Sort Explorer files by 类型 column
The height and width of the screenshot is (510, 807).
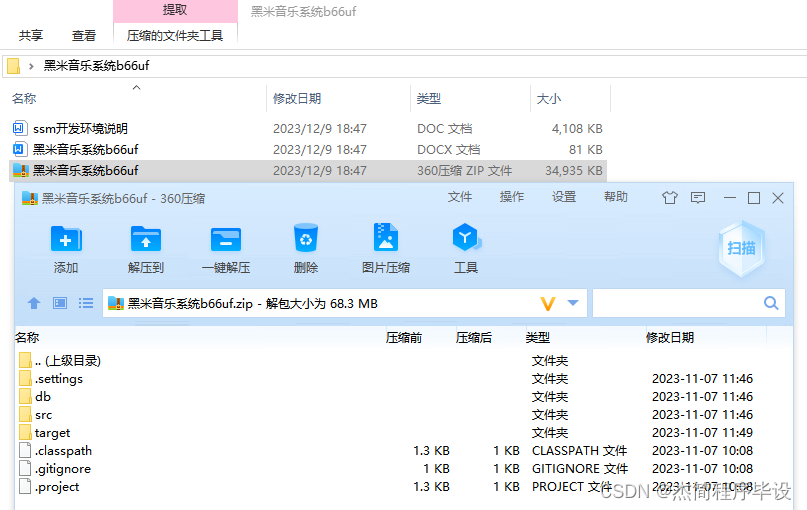429,98
